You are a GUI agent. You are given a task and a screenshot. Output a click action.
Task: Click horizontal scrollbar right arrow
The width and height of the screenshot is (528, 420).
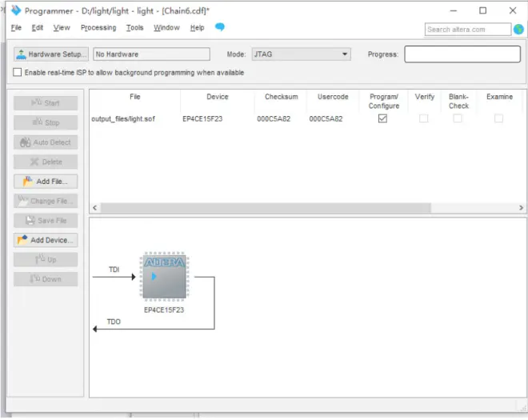[521, 208]
